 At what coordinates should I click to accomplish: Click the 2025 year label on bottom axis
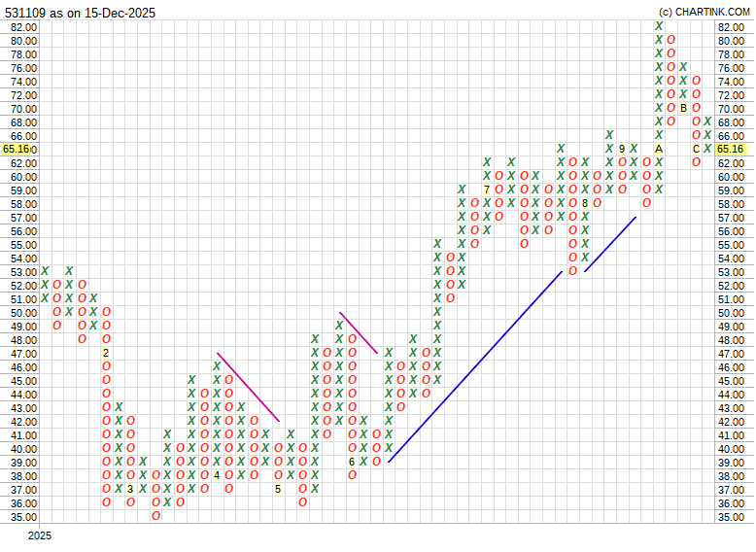click(39, 535)
